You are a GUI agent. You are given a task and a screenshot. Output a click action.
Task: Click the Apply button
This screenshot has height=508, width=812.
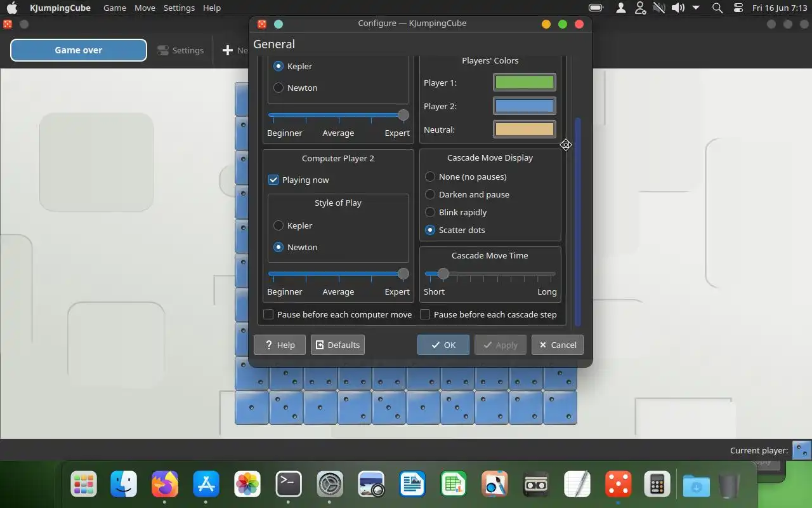(x=501, y=345)
